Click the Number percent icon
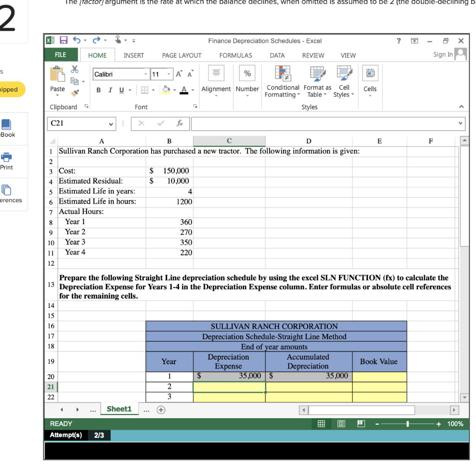Viewport: 476px width, 467px height. point(247,73)
